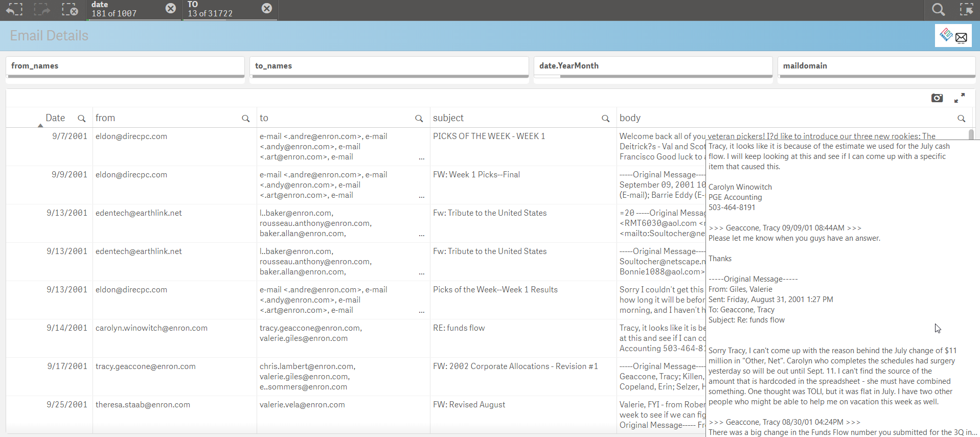Remove the TO selection filter
This screenshot has width=980, height=437.
click(x=267, y=8)
